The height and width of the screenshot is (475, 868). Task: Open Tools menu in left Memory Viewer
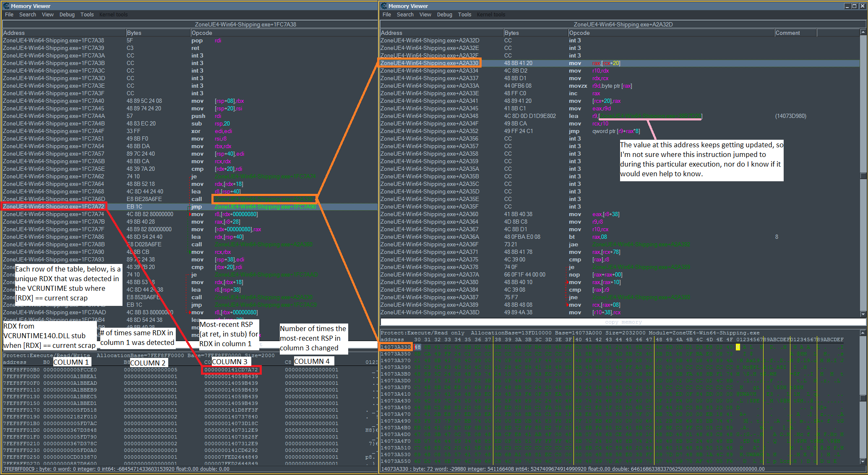[87, 14]
